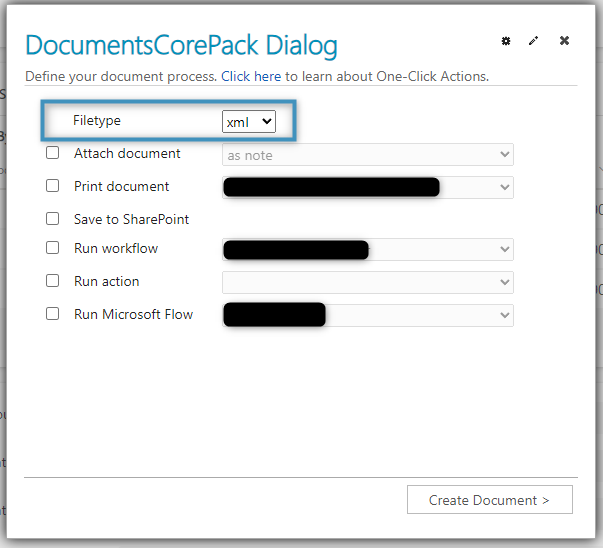
Task: Expand the 'as note' attach dropdown
Action: pos(368,155)
